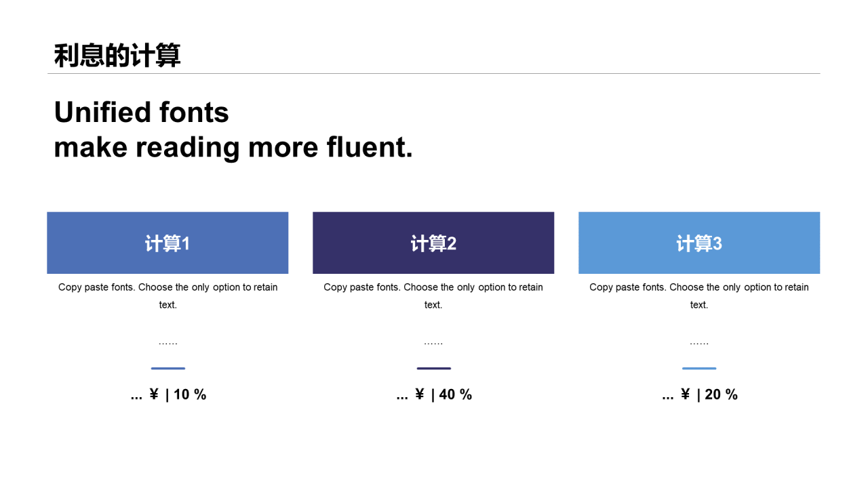Select the short blue accent line below 计算1
This screenshot has width=868, height=488.
tap(167, 369)
